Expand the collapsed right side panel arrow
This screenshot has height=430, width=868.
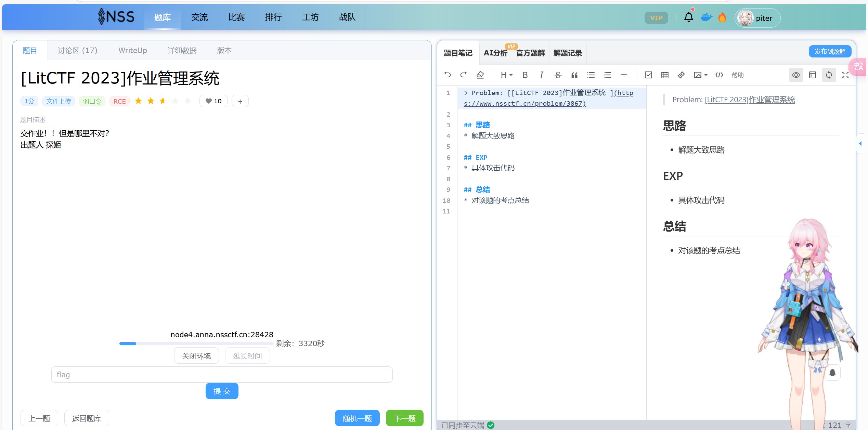pyautogui.click(x=860, y=144)
